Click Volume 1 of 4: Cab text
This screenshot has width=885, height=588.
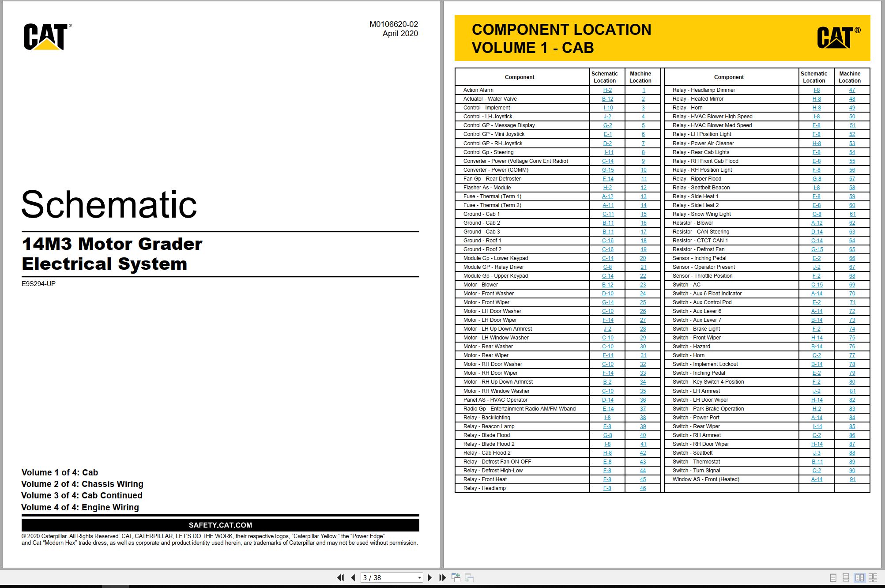(x=60, y=472)
